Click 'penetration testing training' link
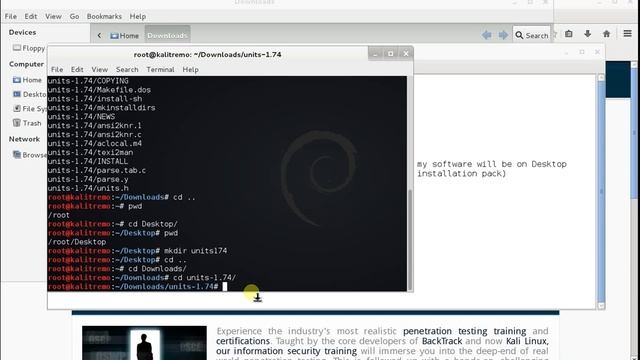This screenshot has width=640, height=360. click(x=464, y=331)
